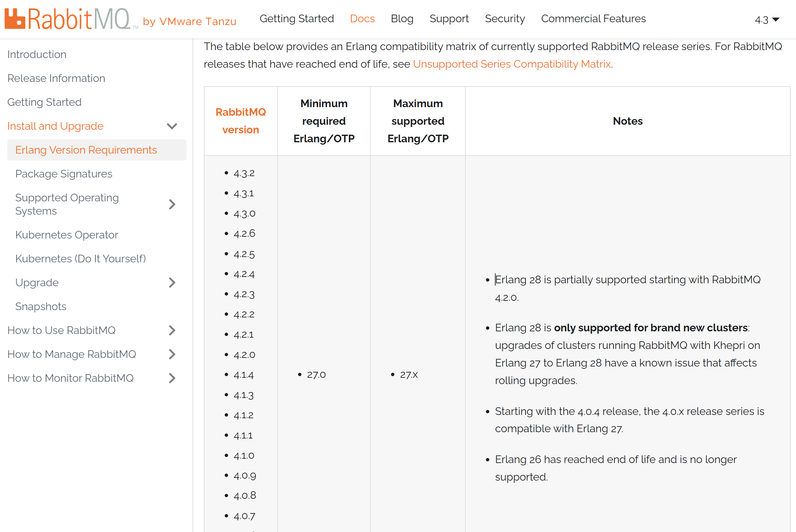The image size is (796, 532).
Task: Open the Docs navigation item
Action: coord(362,19)
